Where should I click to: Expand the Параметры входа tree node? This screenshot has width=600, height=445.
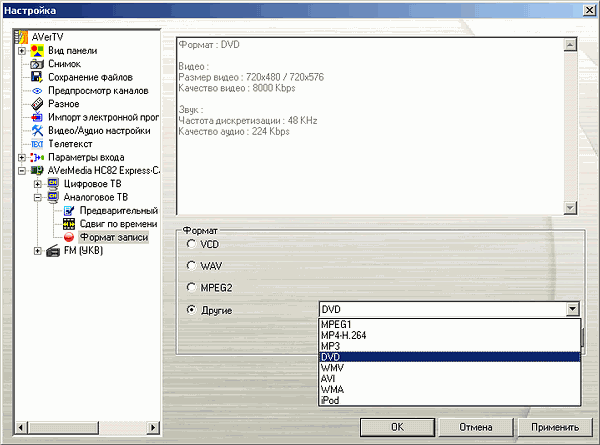pos(22,157)
